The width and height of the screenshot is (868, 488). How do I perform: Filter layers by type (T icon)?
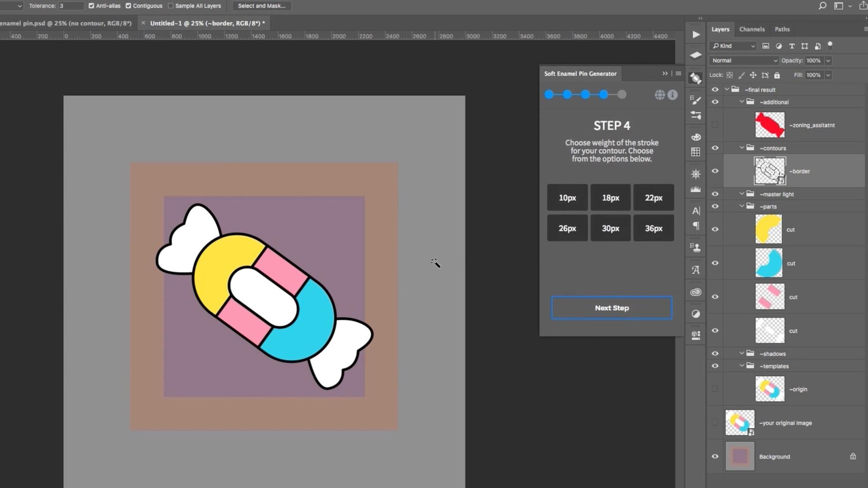[x=792, y=46]
